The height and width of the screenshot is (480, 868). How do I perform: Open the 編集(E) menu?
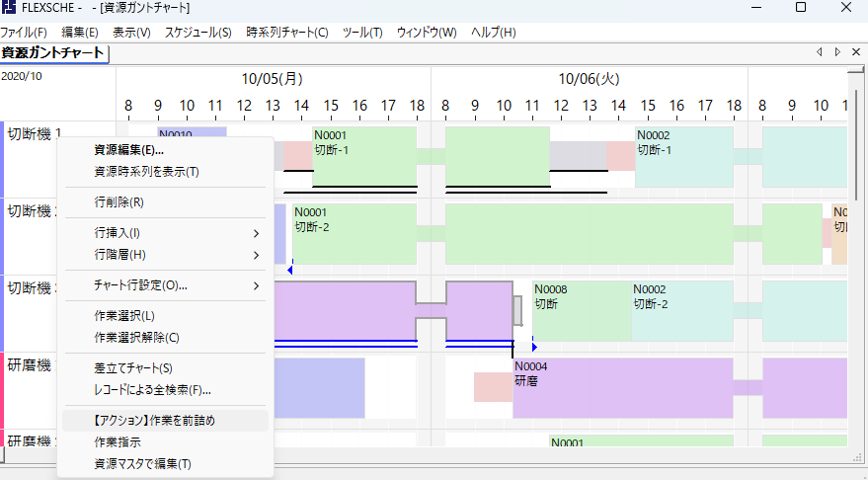tap(80, 33)
